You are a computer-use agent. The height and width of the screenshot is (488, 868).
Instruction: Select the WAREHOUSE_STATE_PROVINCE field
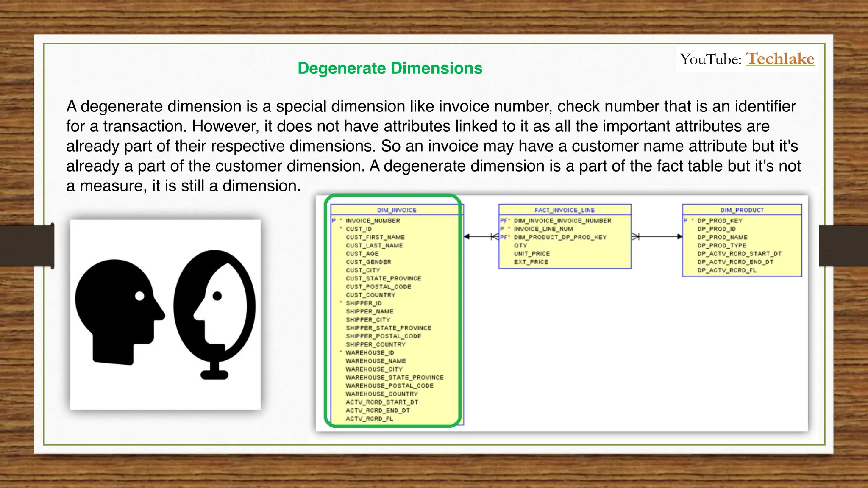tap(395, 378)
